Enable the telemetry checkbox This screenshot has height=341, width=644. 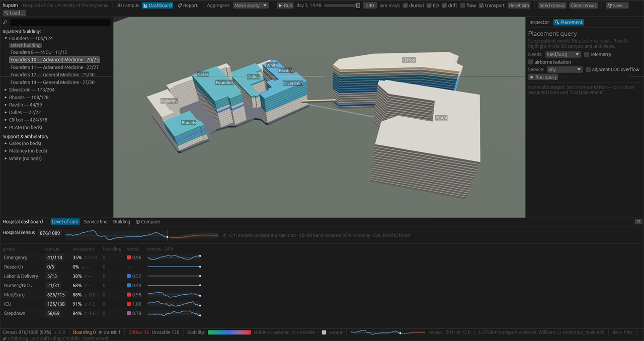pyautogui.click(x=587, y=54)
